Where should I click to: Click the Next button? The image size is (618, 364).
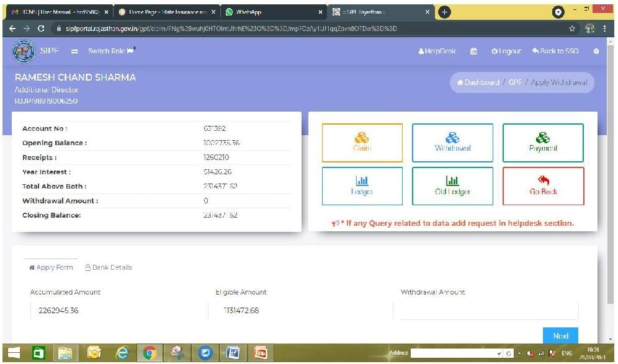point(560,336)
